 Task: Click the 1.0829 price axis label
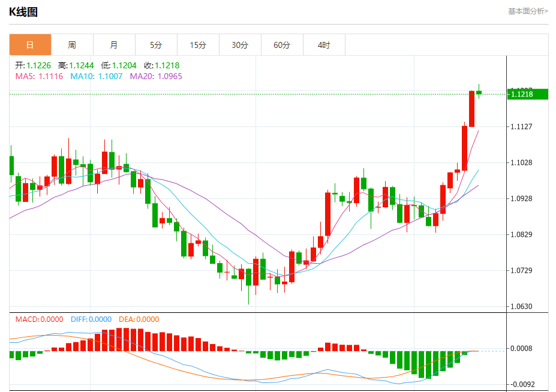[x=521, y=234]
